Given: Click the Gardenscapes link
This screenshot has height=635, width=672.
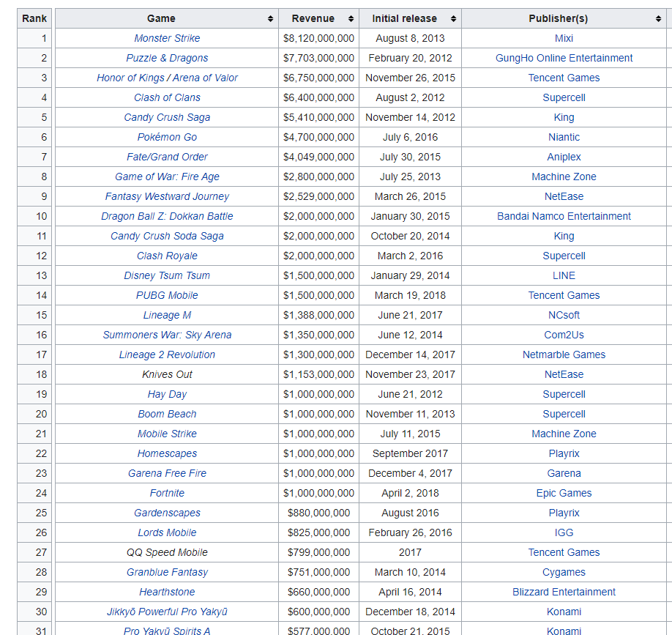Looking at the screenshot, I should point(167,511).
